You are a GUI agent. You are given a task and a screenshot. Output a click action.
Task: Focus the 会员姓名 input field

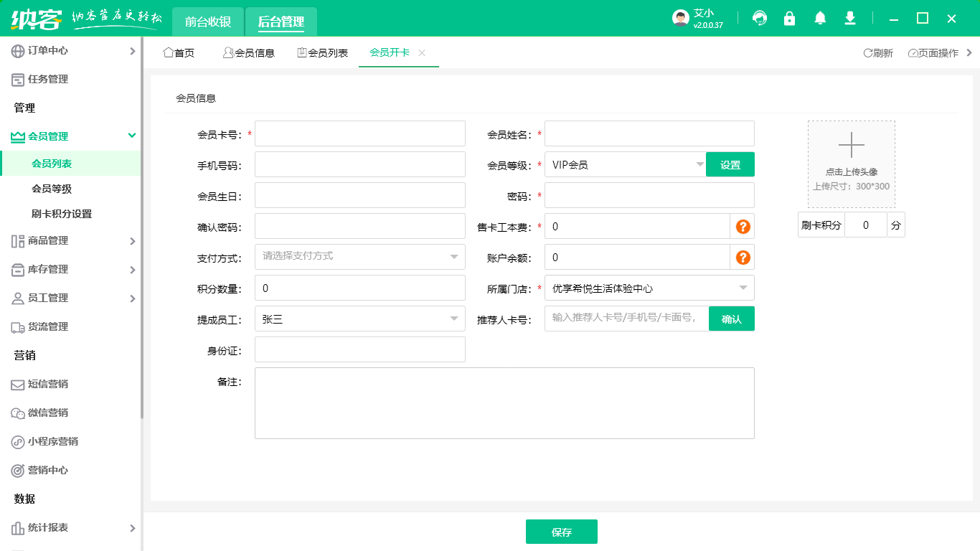coord(649,133)
